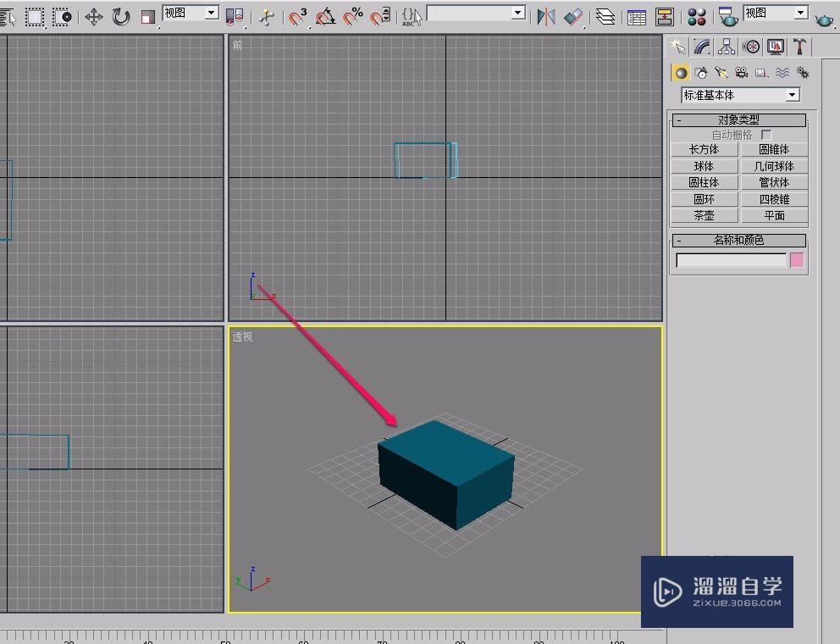
Task: Click the 茶壶 button
Action: tap(704, 216)
